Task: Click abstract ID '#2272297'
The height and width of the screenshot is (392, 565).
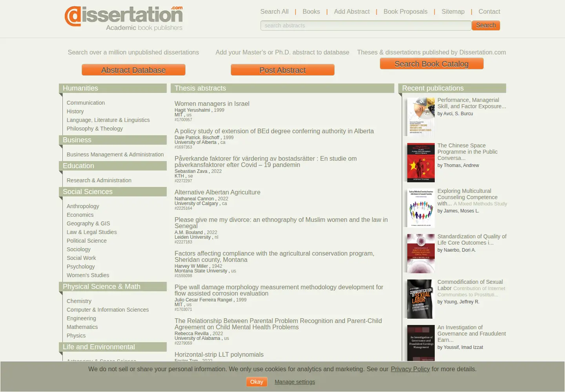Action: [x=183, y=181]
